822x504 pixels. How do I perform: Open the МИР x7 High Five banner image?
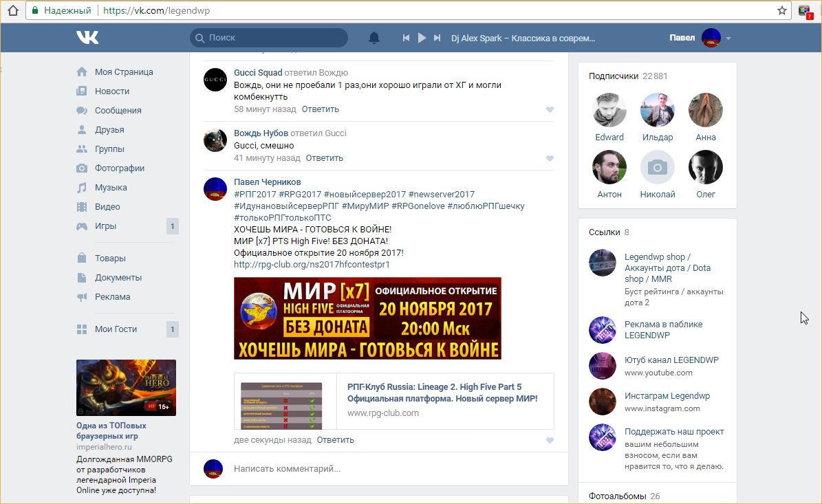click(x=367, y=318)
